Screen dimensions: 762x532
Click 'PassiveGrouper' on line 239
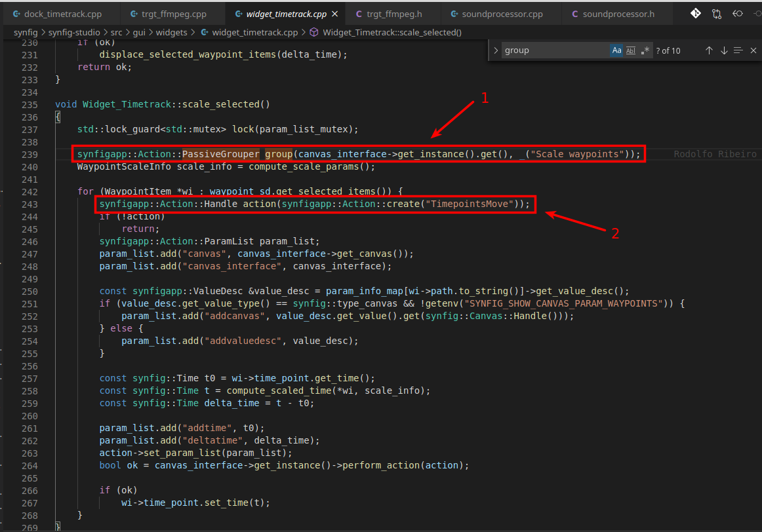click(x=220, y=155)
